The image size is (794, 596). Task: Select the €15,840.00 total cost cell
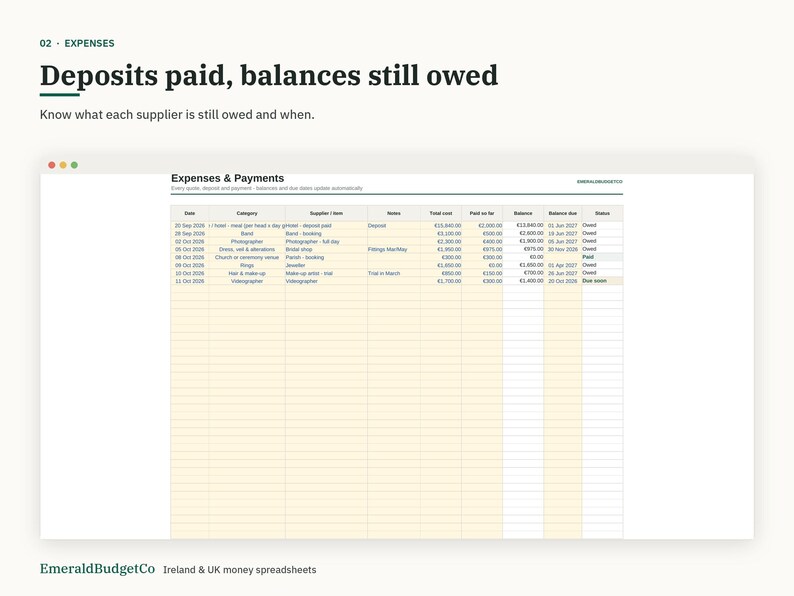(x=441, y=225)
